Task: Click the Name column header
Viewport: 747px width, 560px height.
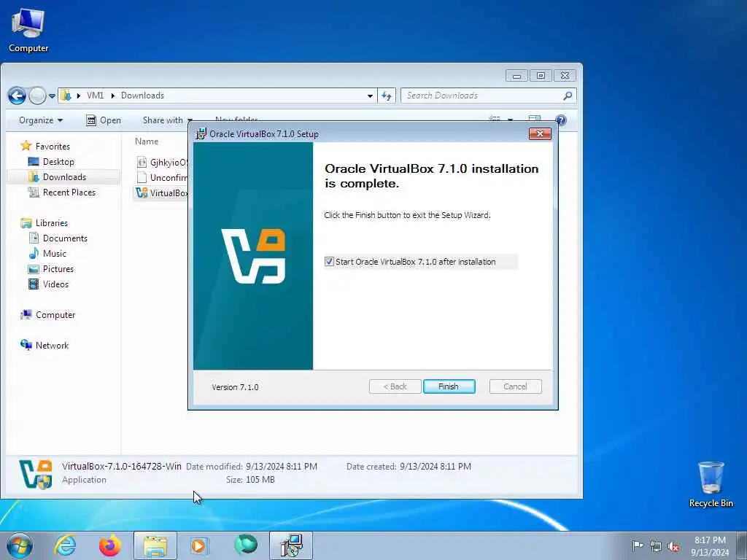Action: [146, 141]
